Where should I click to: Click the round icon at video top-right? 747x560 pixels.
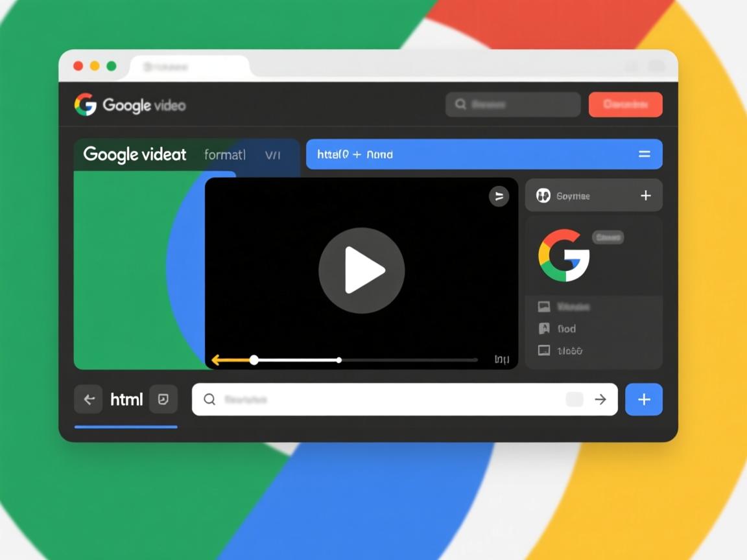click(x=499, y=196)
